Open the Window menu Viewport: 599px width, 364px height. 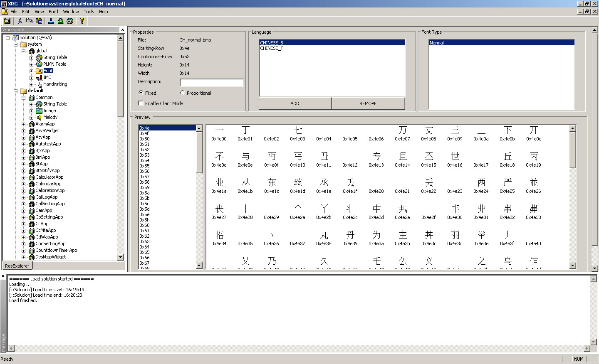tap(71, 12)
